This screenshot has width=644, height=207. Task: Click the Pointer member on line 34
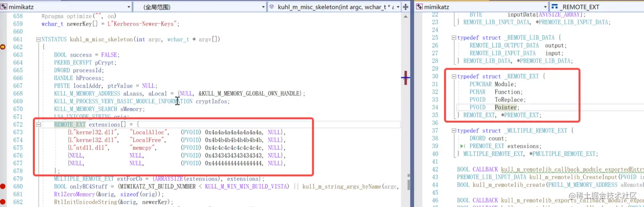click(x=506, y=107)
